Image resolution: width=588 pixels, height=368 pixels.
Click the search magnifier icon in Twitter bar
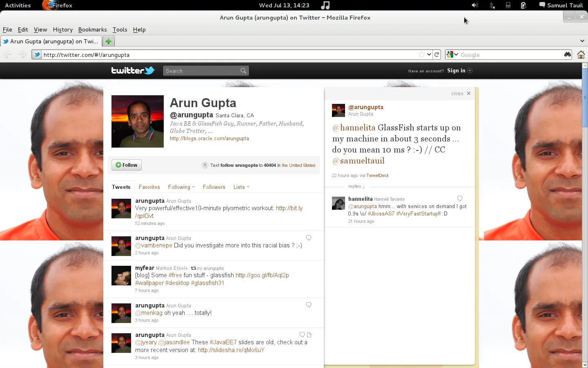[x=243, y=71]
